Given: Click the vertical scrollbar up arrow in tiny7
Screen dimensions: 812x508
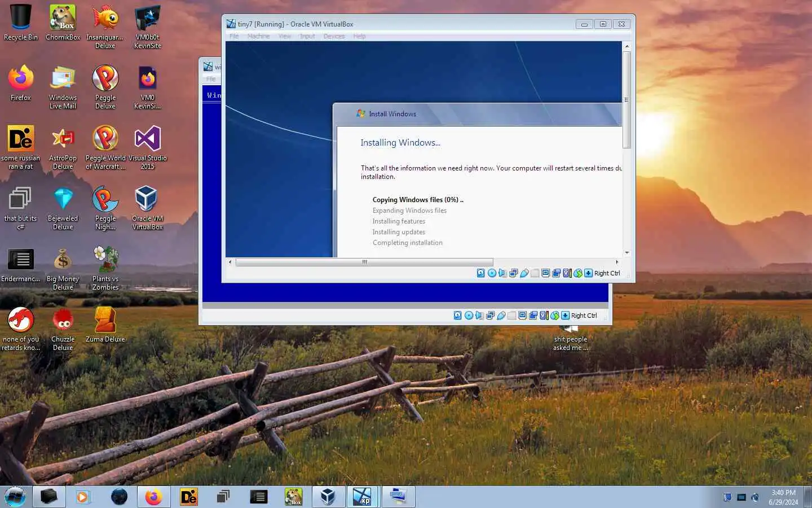Looking at the screenshot, I should [626, 46].
